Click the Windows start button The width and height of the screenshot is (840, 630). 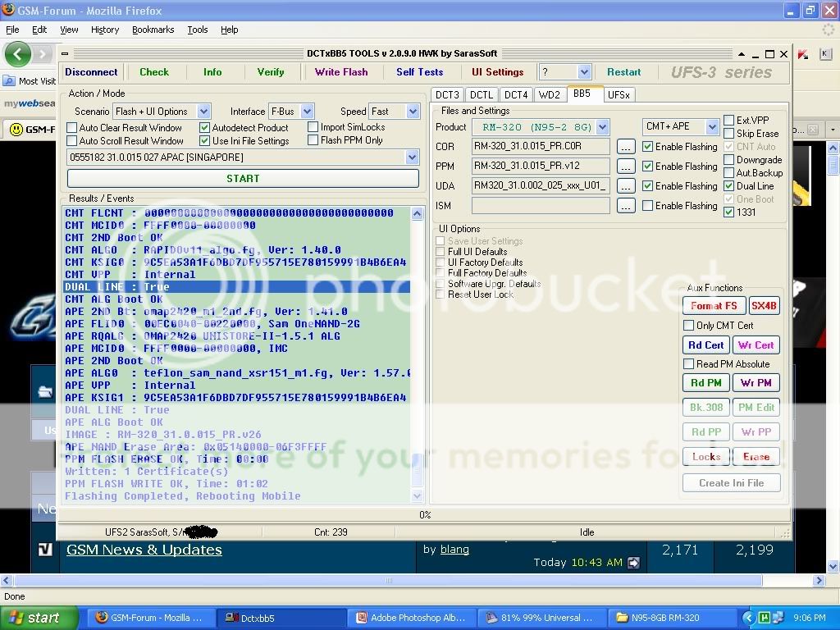point(39,618)
